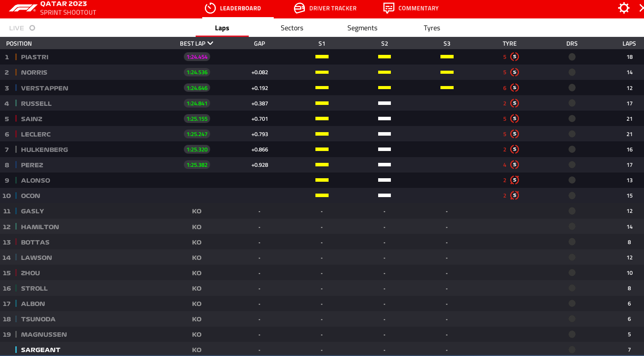644x356 pixels.
Task: Click Verstappen's yellow S3 sector bar
Action: click(447, 88)
